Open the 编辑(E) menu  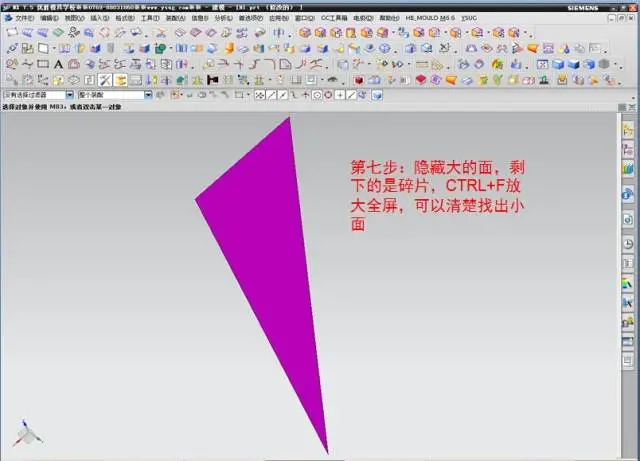[x=49, y=18]
